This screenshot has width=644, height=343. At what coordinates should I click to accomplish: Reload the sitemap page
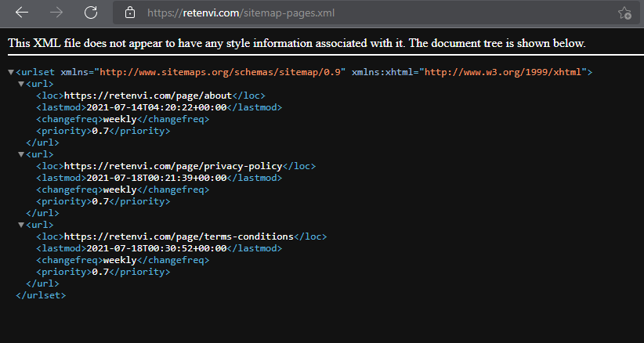coord(91,13)
